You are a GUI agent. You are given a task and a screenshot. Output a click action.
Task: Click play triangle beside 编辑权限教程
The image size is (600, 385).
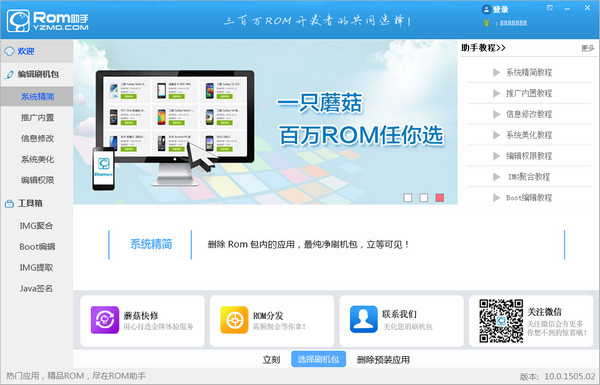click(x=496, y=156)
